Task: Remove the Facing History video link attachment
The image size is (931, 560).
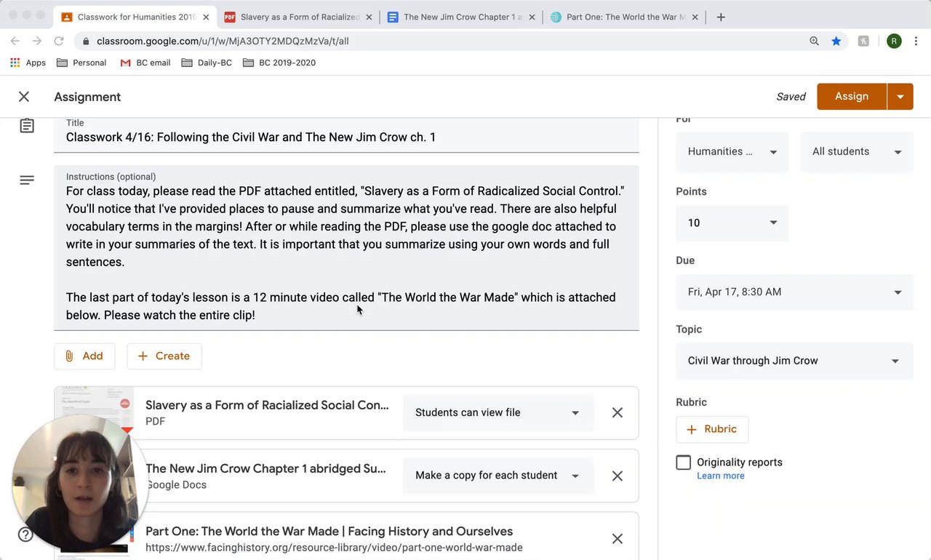Action: (618, 539)
